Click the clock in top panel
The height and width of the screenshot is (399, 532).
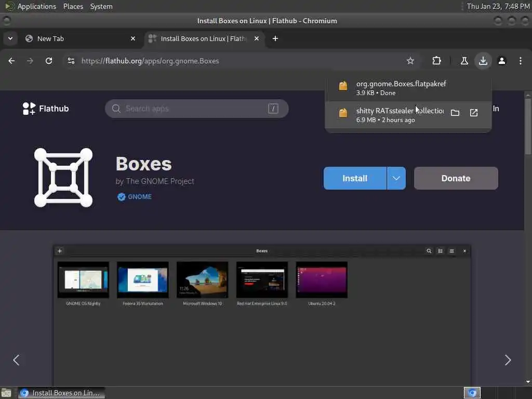click(498, 6)
